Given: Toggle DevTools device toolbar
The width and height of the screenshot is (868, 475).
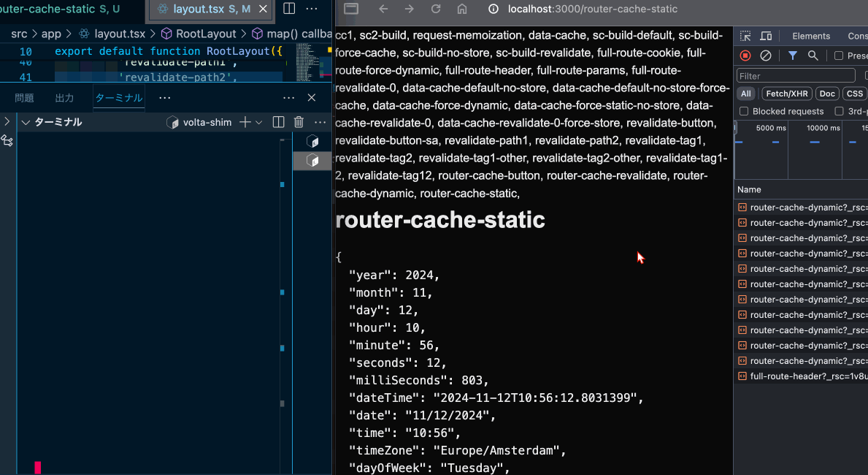Looking at the screenshot, I should [x=766, y=36].
